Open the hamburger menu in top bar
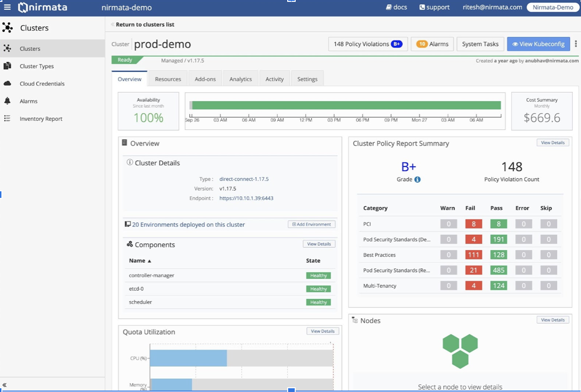 (7, 7)
